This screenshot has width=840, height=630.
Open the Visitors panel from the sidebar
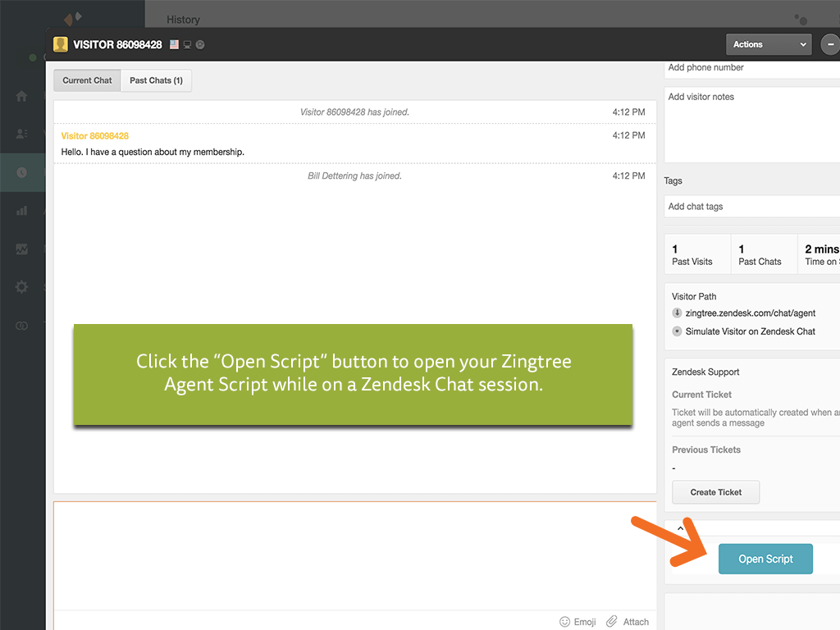click(x=22, y=134)
